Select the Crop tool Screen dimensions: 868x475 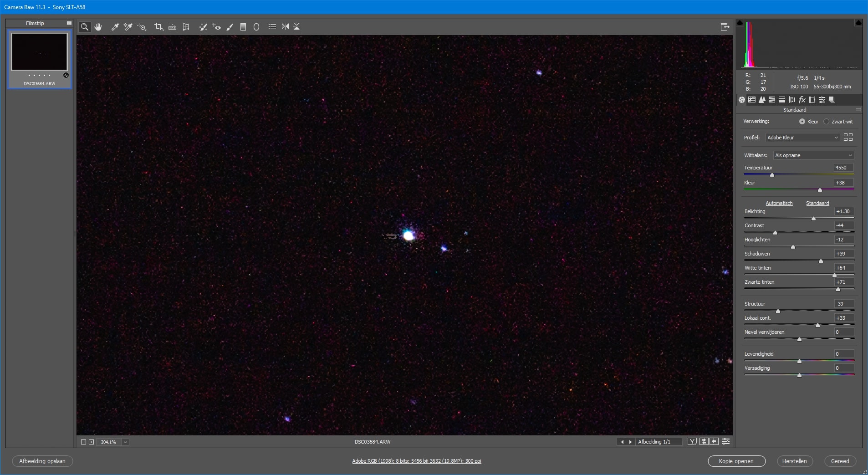click(158, 27)
